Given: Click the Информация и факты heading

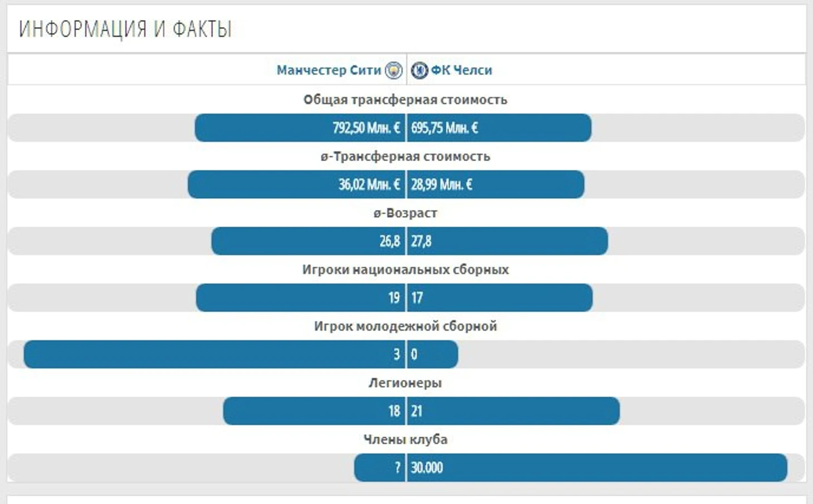Looking at the screenshot, I should [x=125, y=29].
